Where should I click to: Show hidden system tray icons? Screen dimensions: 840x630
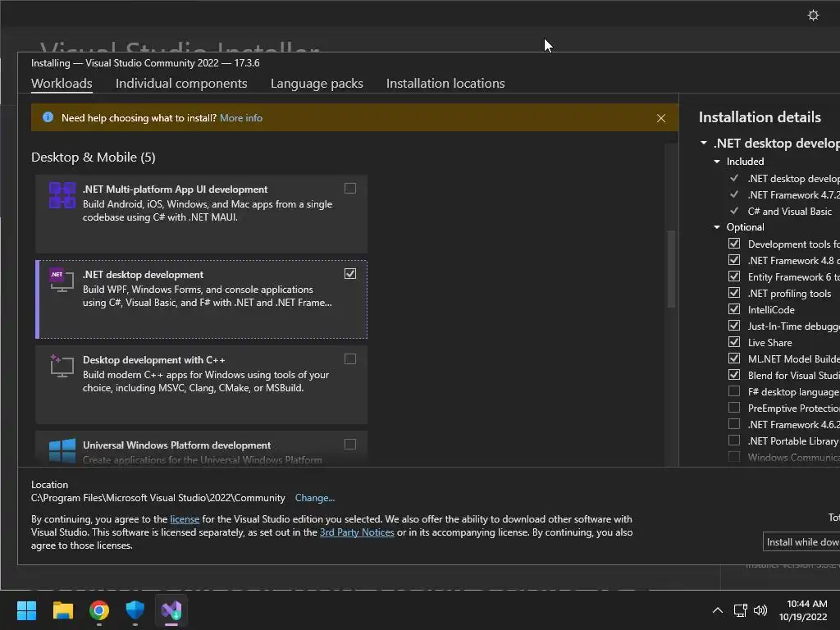(717, 610)
